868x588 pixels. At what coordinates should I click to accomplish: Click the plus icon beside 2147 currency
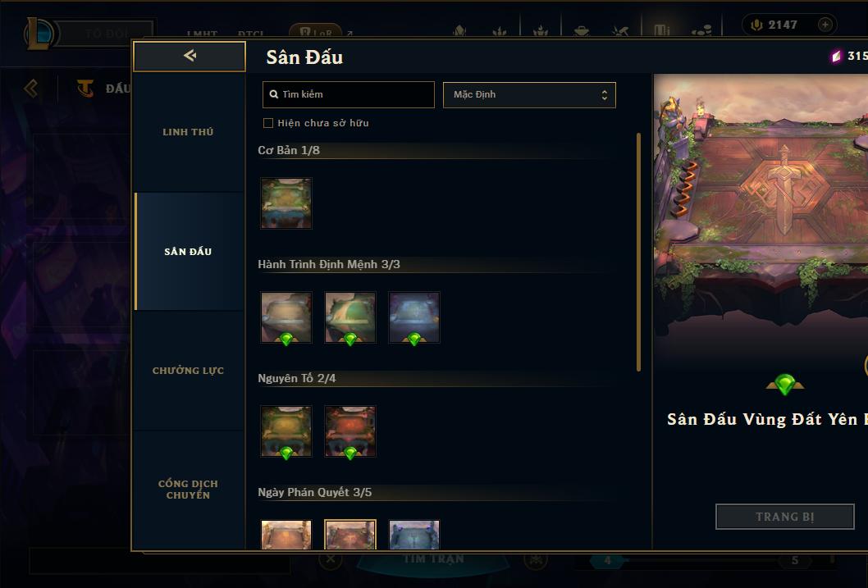click(x=825, y=25)
